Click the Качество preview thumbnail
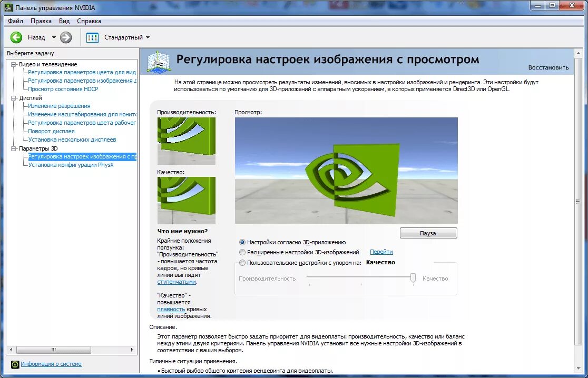 (187, 201)
